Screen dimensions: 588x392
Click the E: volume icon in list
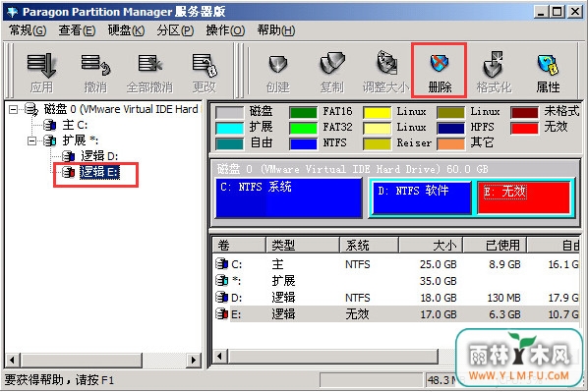coord(221,314)
